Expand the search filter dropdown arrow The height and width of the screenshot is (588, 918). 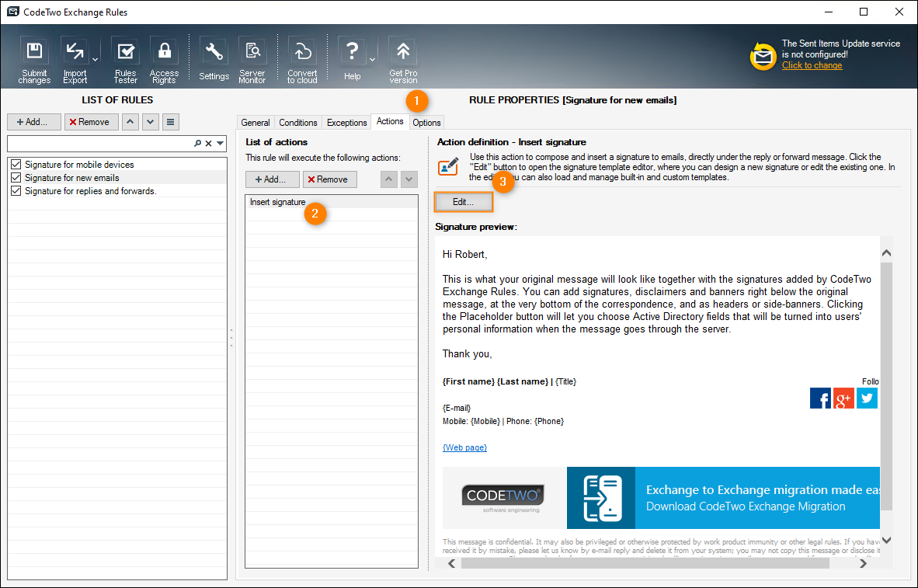(220, 143)
